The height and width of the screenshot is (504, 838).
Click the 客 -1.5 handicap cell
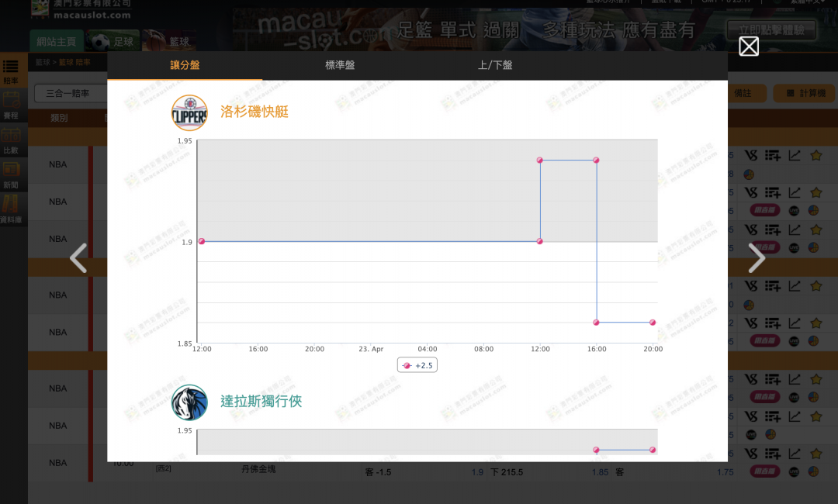coord(379,472)
